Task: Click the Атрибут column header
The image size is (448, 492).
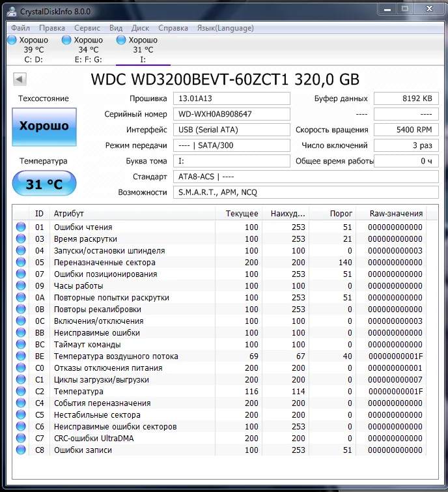Action: click(x=132, y=214)
